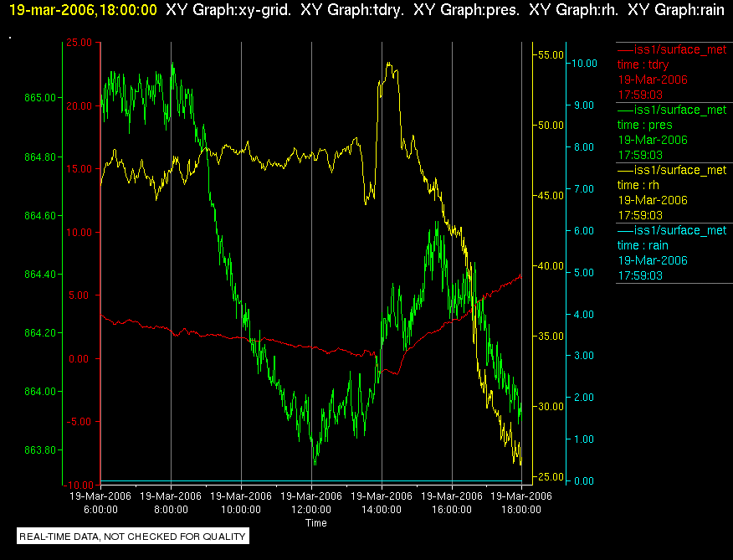Image resolution: width=733 pixels, height=560 pixels.
Task: Click the yellow iss1/surface_met legend line
Action: point(672,170)
